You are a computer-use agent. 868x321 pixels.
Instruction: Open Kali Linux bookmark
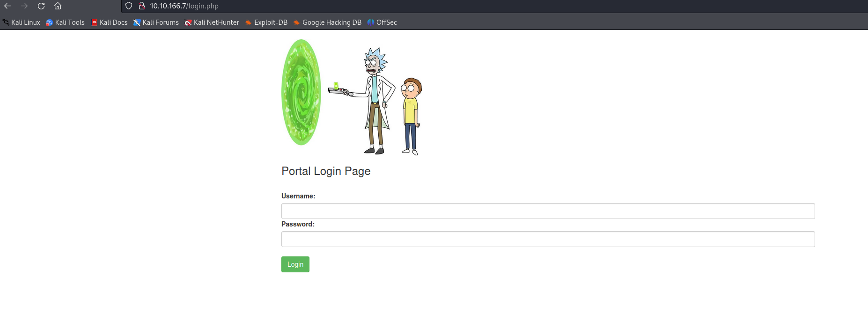click(21, 22)
